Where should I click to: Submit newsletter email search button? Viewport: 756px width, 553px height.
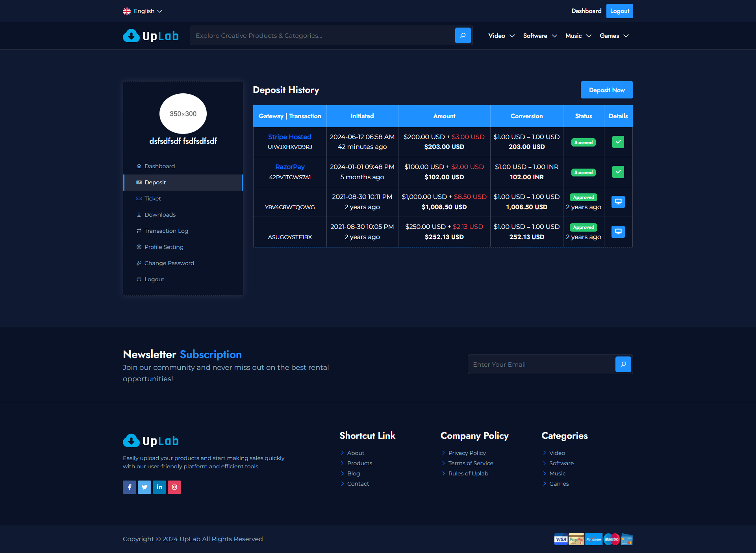point(623,364)
